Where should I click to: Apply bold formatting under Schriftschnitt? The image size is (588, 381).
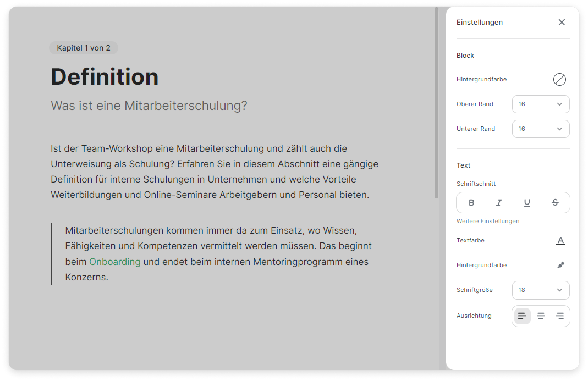(471, 203)
